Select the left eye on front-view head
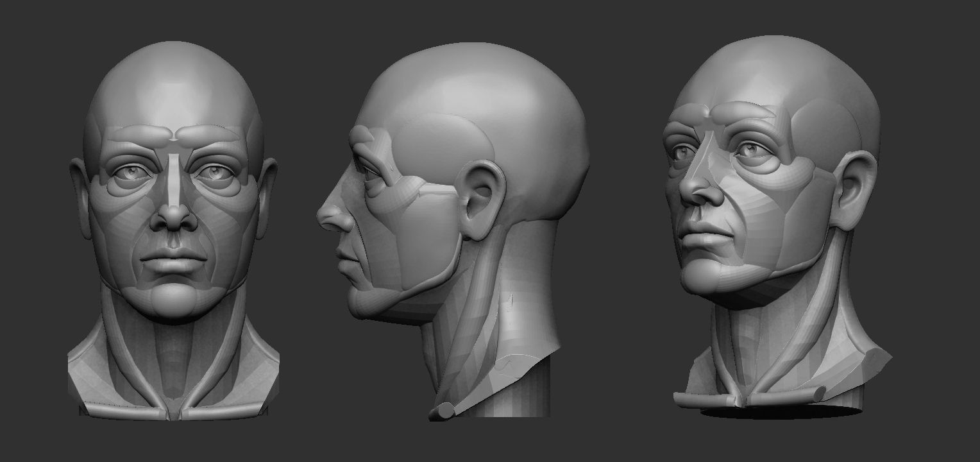Image resolution: width=980 pixels, height=462 pixels. (x=133, y=172)
